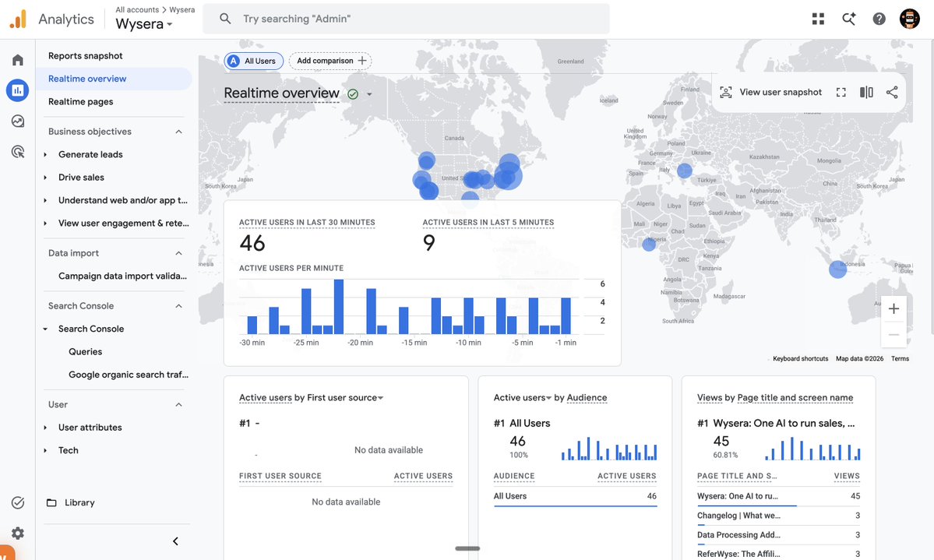Screen dimensions: 934x560
Task: Open the Realtime overview title dropdown arrow
Action: pos(369,94)
